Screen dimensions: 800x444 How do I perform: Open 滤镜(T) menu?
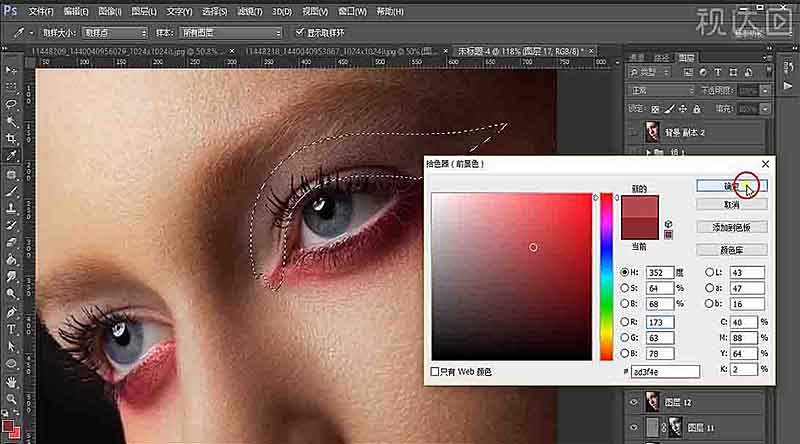[x=249, y=11]
